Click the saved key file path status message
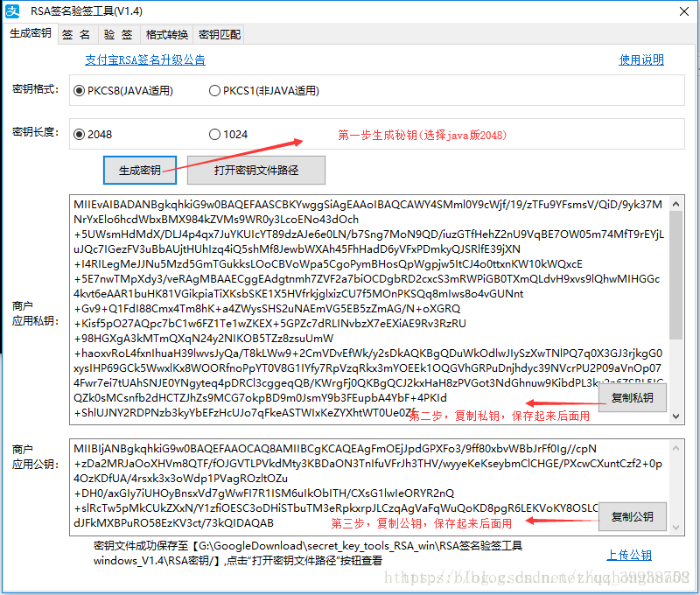This screenshot has height=595, width=700. tap(308, 553)
